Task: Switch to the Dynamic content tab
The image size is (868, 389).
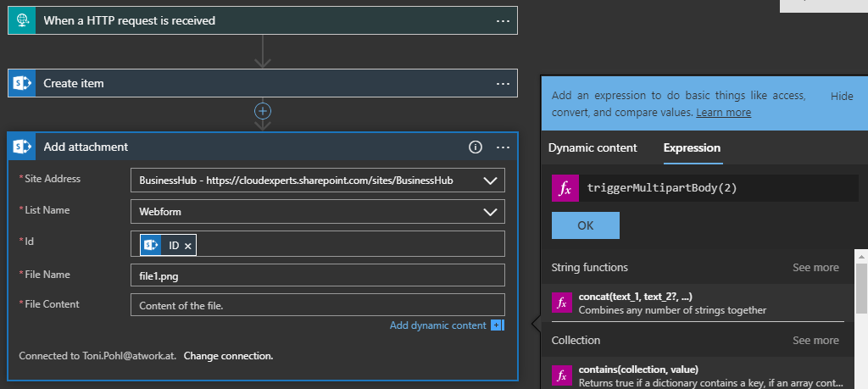Action: (593, 147)
